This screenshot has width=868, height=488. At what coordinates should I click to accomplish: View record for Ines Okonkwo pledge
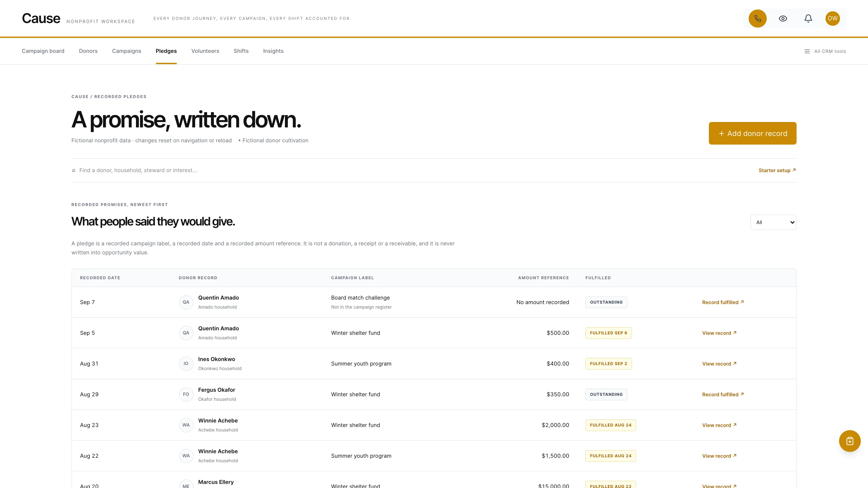coord(719,364)
